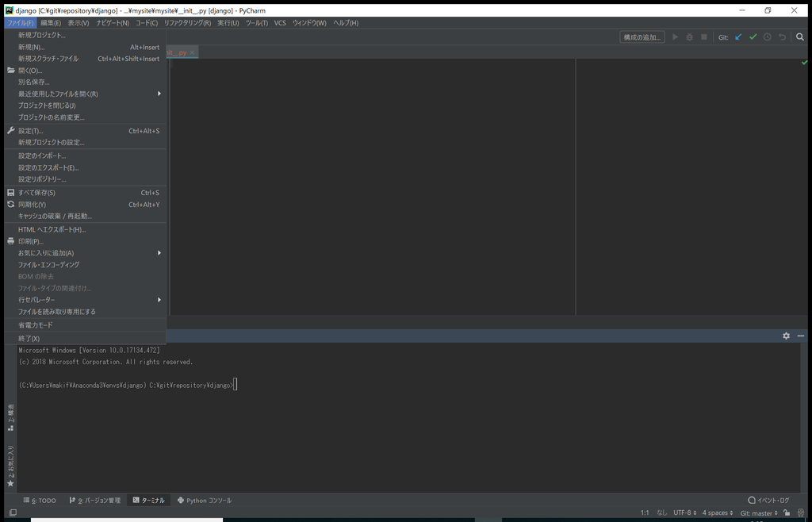812x522 pixels.
Task: Choose 別名保存... menu entry
Action: pos(85,82)
